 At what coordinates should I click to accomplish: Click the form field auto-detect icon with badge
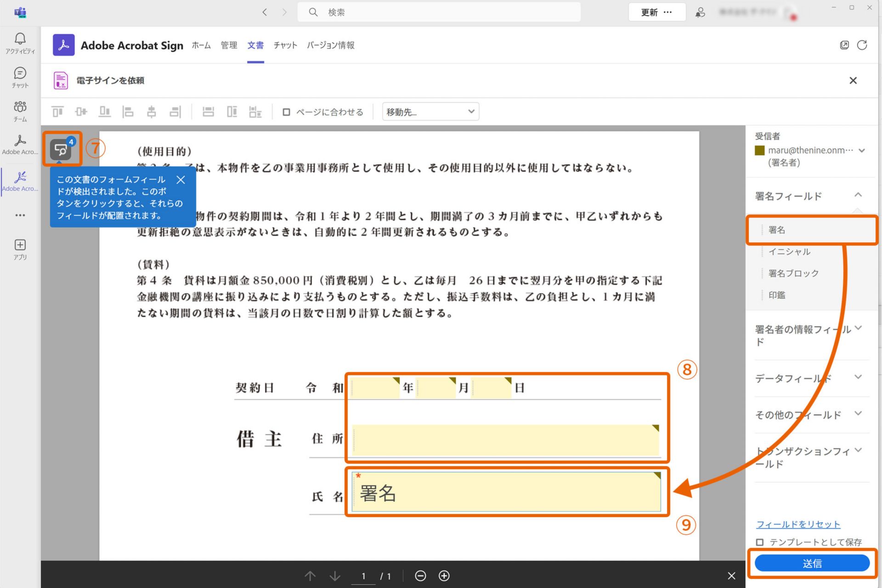[x=61, y=149]
